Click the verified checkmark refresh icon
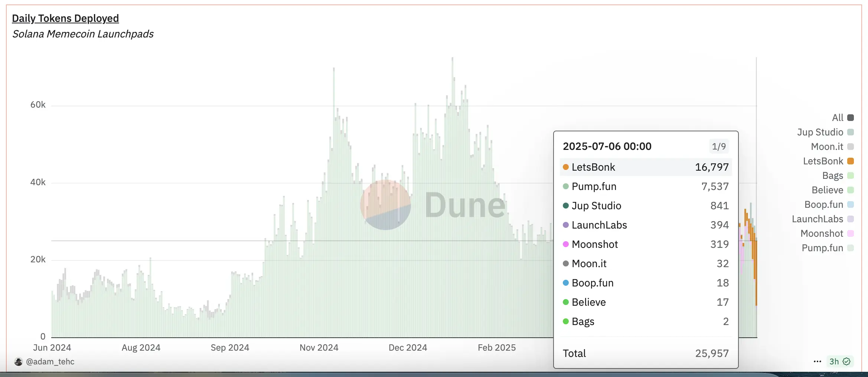This screenshot has height=377, width=868. click(x=847, y=361)
